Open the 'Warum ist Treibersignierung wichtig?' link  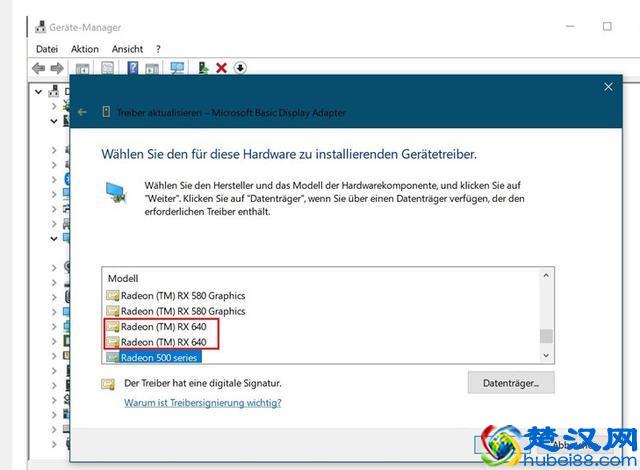pyautogui.click(x=202, y=403)
